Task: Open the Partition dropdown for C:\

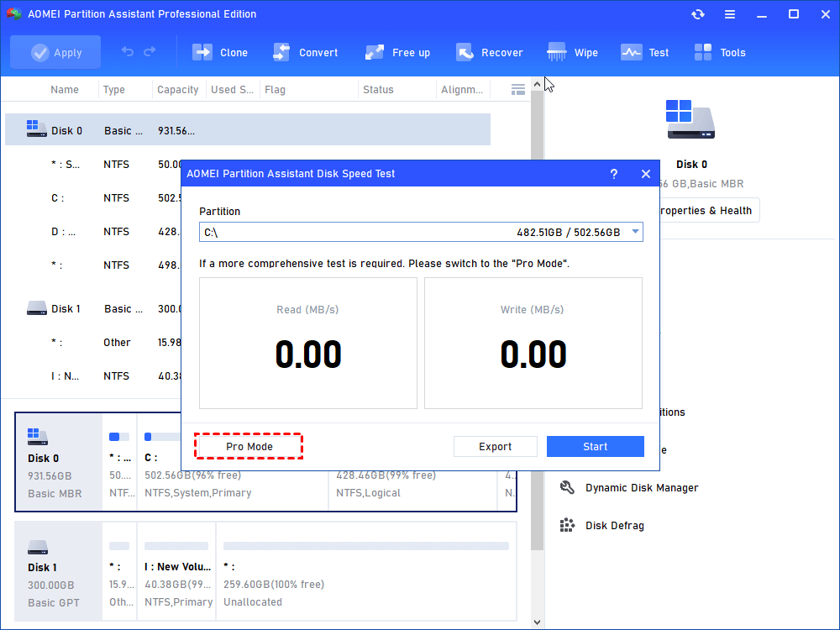Action: tap(635, 232)
